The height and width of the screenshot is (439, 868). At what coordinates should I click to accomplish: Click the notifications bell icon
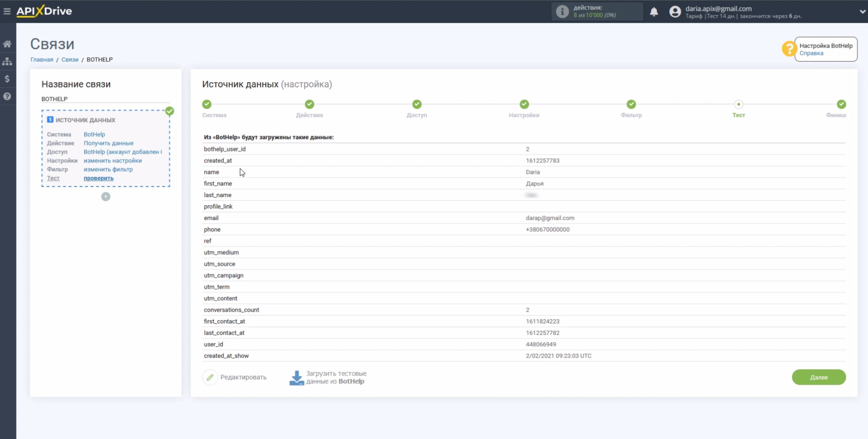click(654, 12)
